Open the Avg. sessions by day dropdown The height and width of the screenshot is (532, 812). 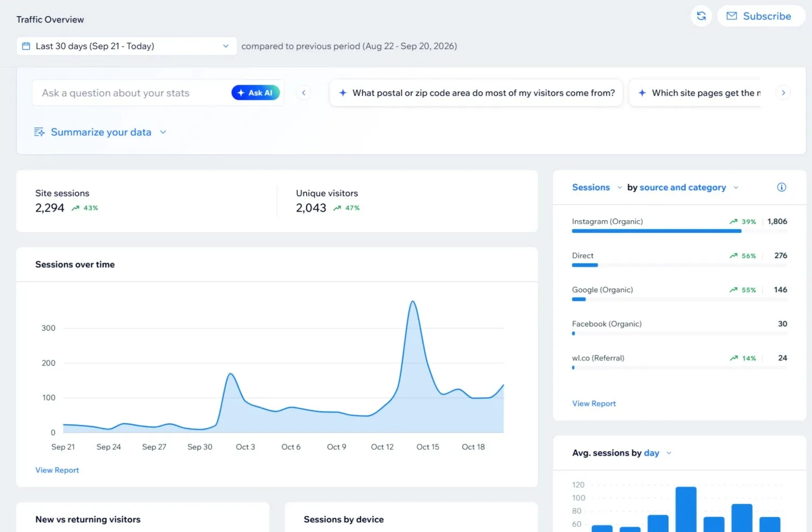coord(657,453)
